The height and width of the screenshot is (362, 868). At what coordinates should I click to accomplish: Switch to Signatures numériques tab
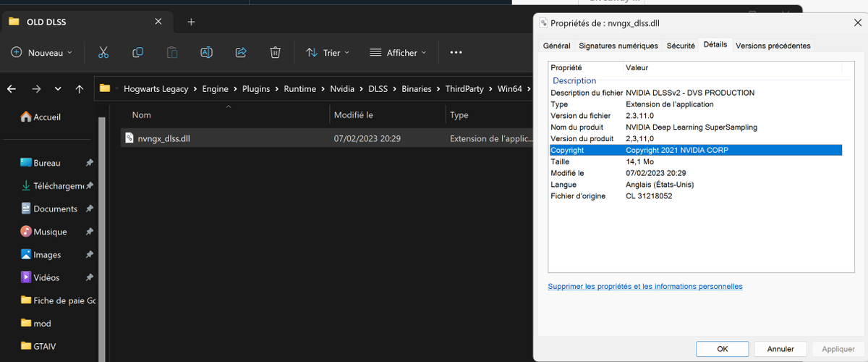pyautogui.click(x=618, y=46)
